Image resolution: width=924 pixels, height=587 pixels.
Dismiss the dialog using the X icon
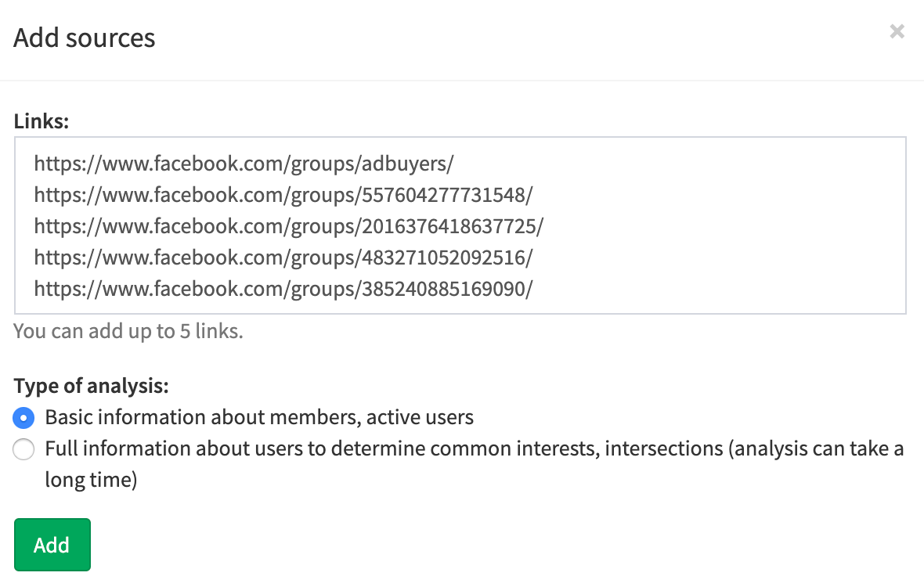pos(897,31)
